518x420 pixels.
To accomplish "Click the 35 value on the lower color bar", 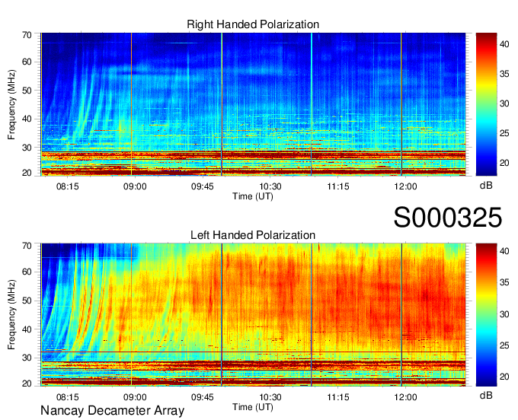I will (x=504, y=282).
